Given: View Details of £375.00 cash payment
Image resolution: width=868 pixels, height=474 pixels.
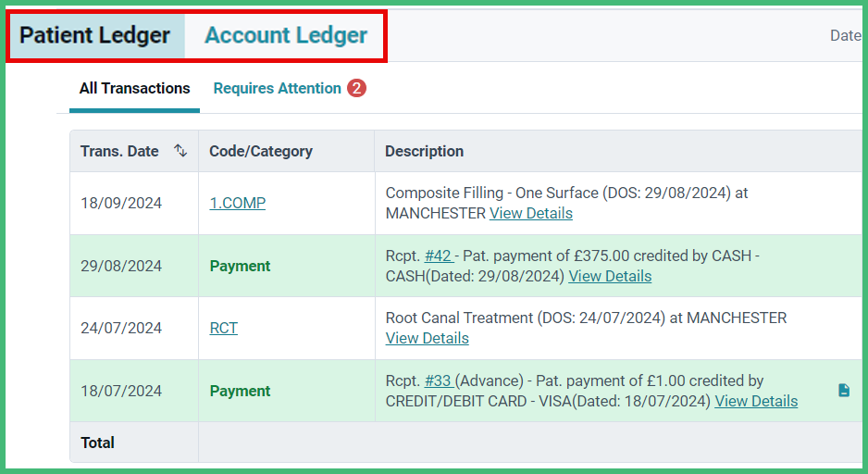Looking at the screenshot, I should pos(610,276).
